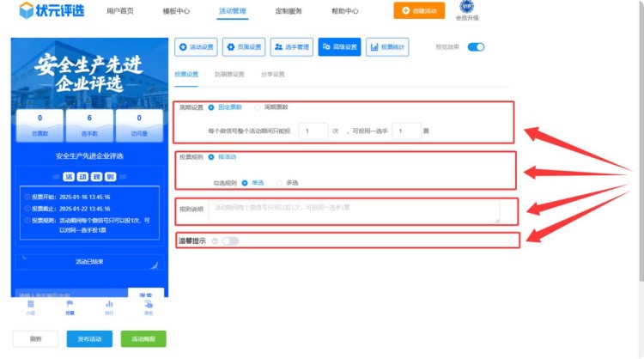Viewport: 644px width, 359px height.
Task: Select the 固定票数 radio button
Action: pyautogui.click(x=212, y=107)
